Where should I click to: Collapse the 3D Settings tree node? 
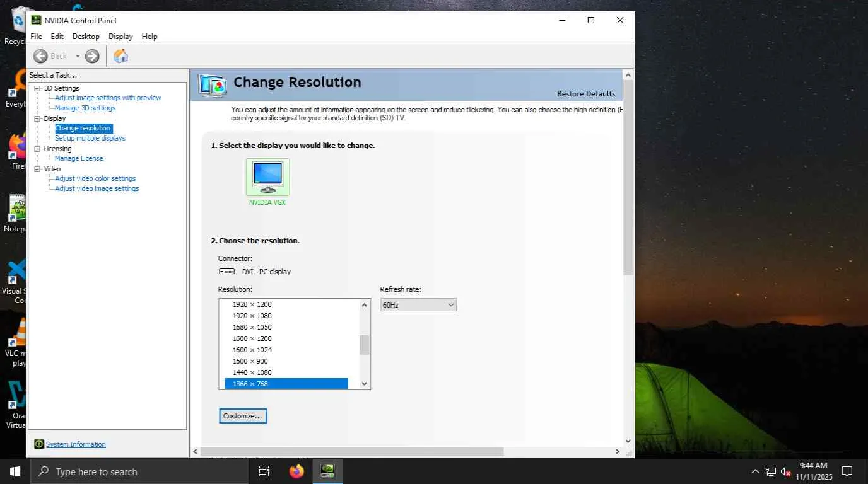coord(37,88)
